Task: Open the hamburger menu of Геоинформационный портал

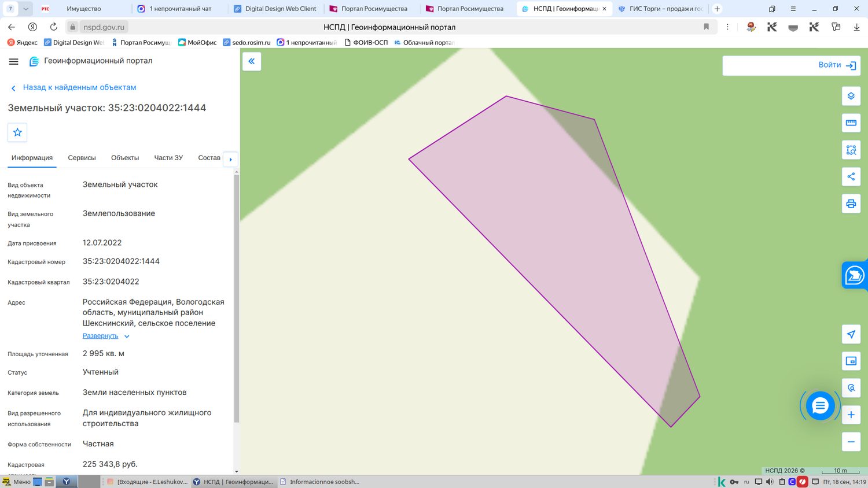Action: 14,61
